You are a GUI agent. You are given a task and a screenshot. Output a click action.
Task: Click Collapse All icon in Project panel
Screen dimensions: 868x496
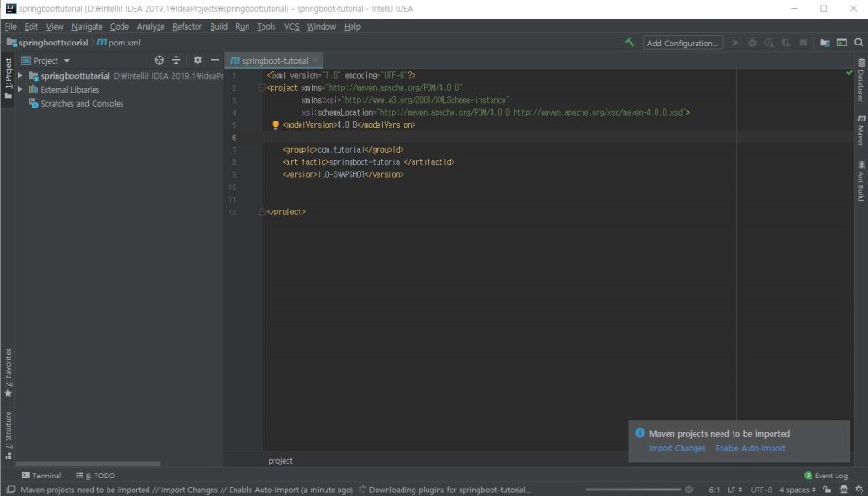176,60
